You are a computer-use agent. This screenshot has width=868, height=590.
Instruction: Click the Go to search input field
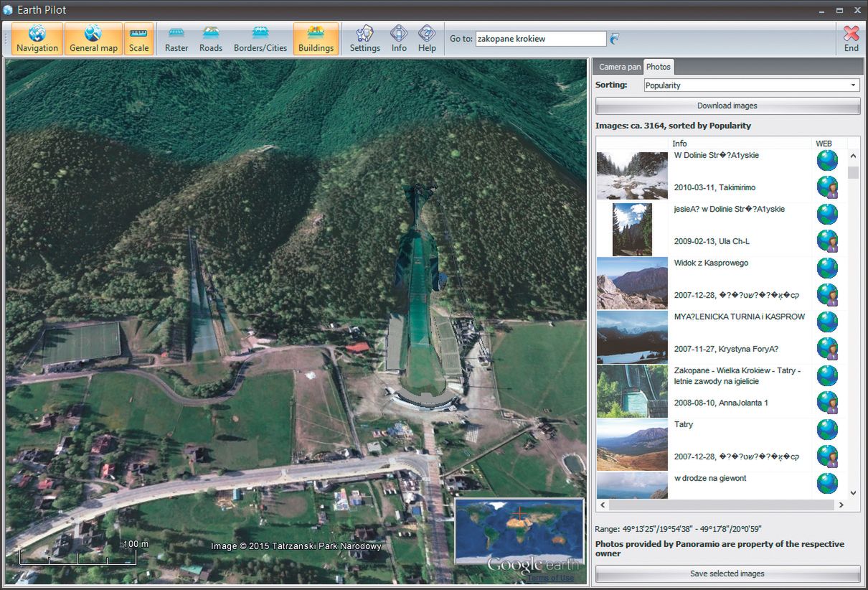(x=540, y=39)
